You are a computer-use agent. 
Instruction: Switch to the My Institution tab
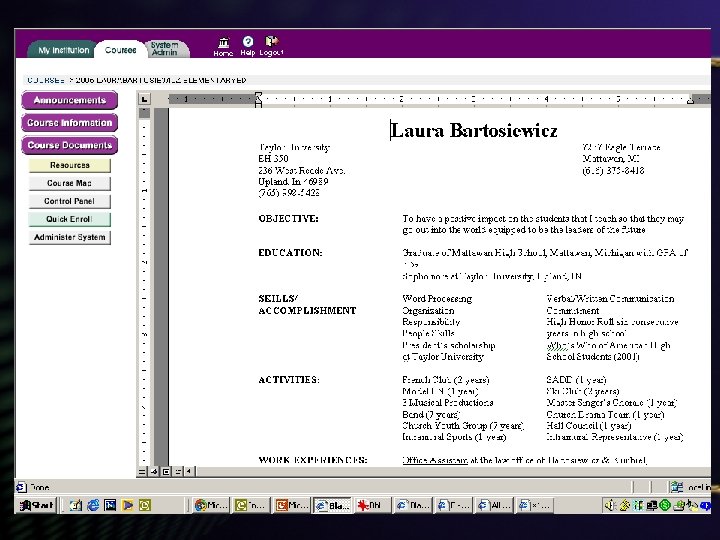coord(64,50)
